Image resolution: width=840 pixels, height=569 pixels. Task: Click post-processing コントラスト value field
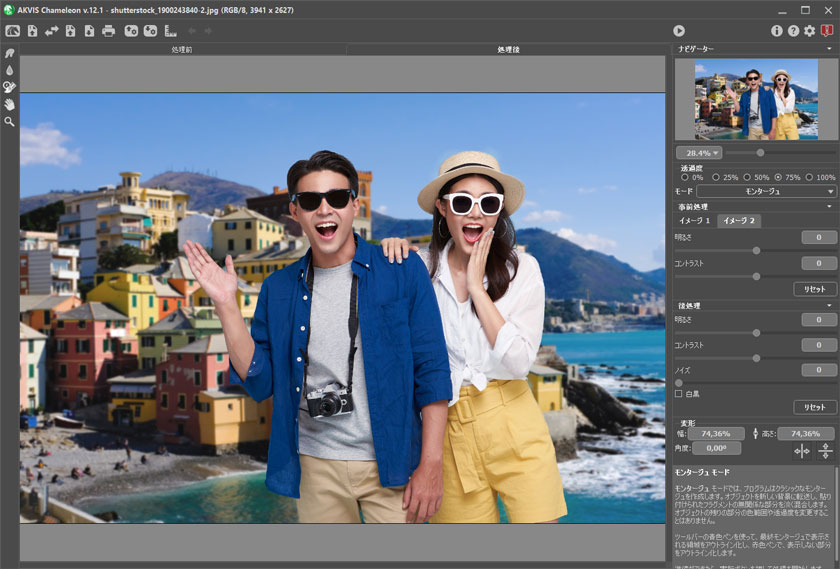point(819,345)
